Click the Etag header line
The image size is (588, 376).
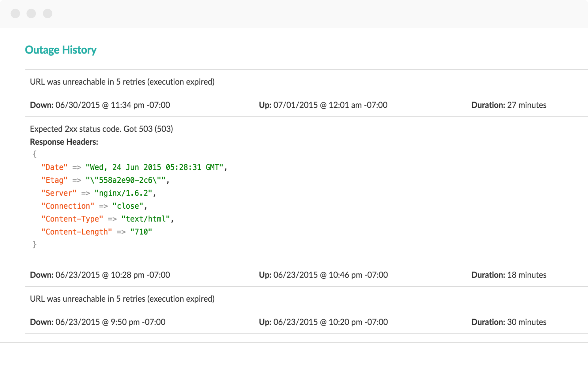tap(105, 180)
